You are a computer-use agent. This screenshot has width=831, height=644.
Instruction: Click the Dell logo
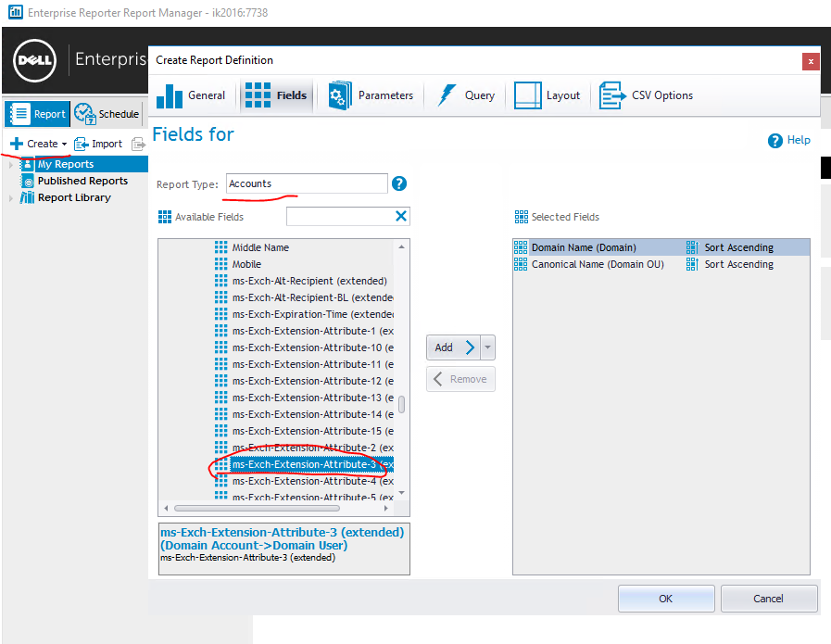(x=34, y=60)
